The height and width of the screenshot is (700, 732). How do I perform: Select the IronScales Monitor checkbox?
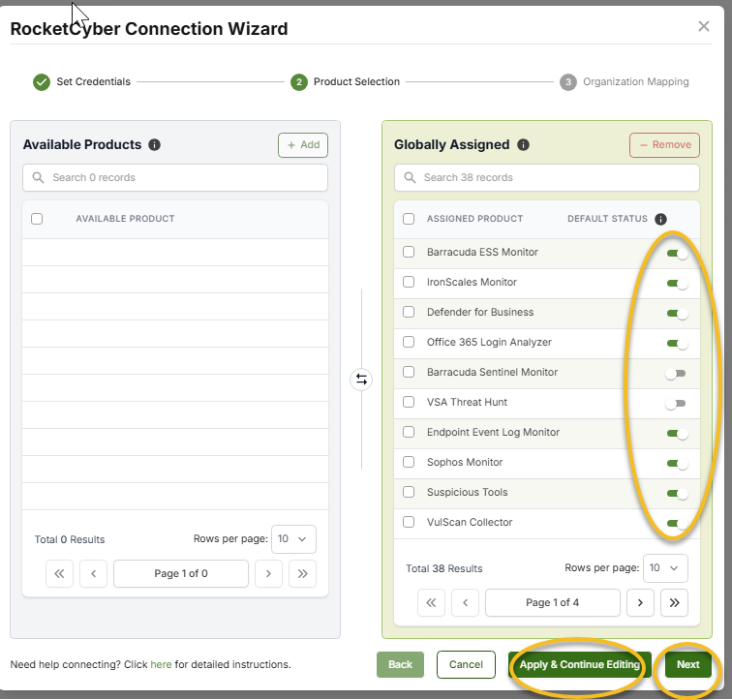tap(409, 282)
